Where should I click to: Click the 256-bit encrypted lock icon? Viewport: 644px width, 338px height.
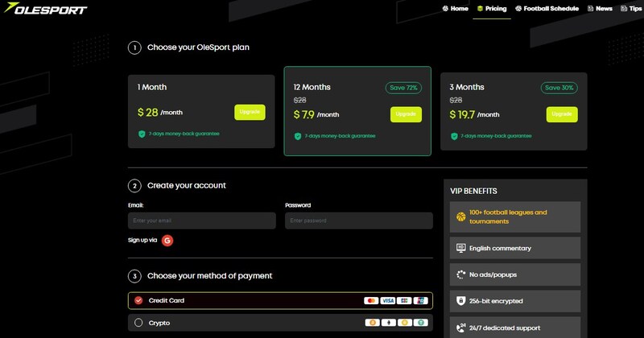pos(461,300)
